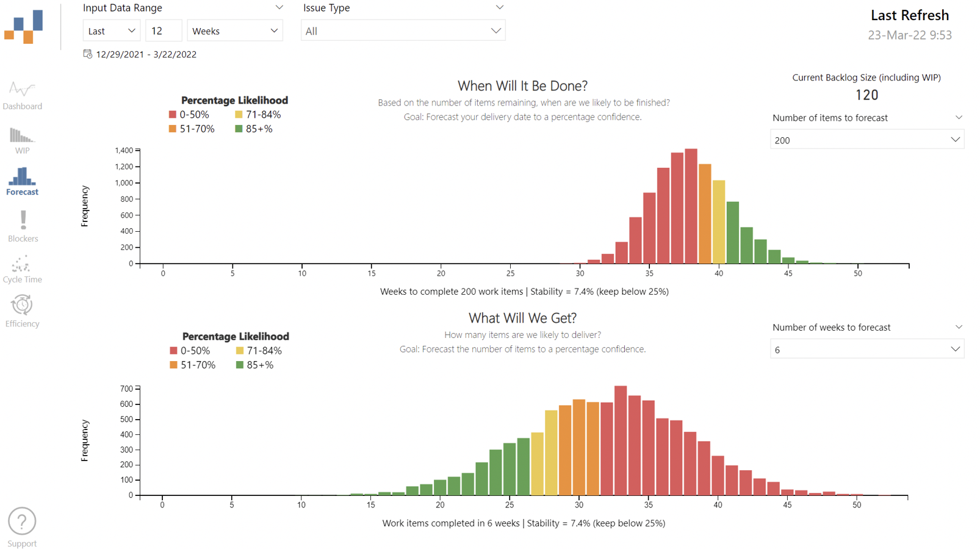Click the Support question mark icon
980x549 pixels.
[22, 522]
